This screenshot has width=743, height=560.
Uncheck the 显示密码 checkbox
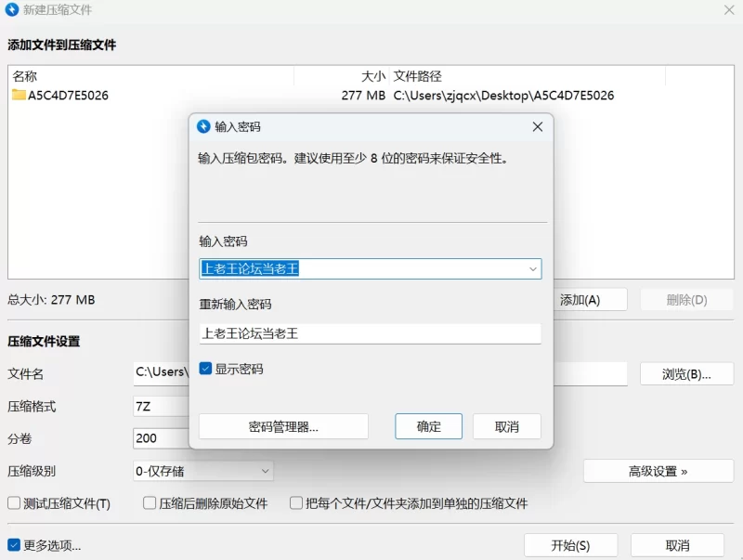click(x=205, y=369)
